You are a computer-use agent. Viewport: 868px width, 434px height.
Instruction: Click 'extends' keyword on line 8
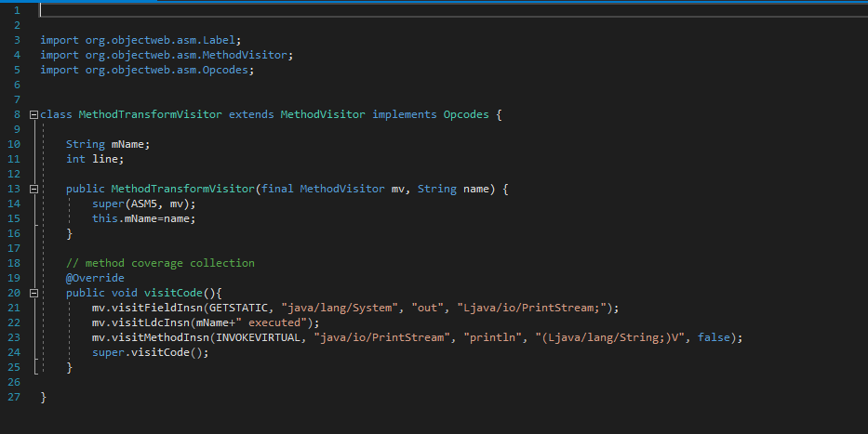click(251, 114)
